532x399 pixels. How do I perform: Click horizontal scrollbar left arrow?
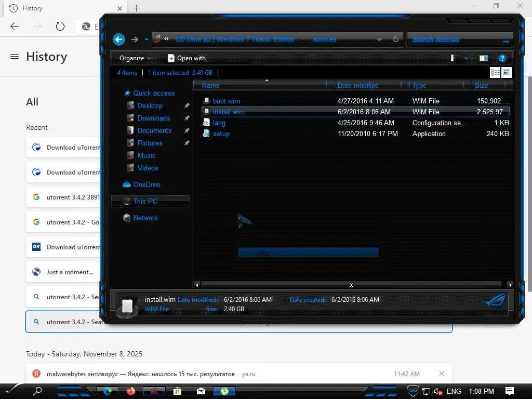point(197,285)
